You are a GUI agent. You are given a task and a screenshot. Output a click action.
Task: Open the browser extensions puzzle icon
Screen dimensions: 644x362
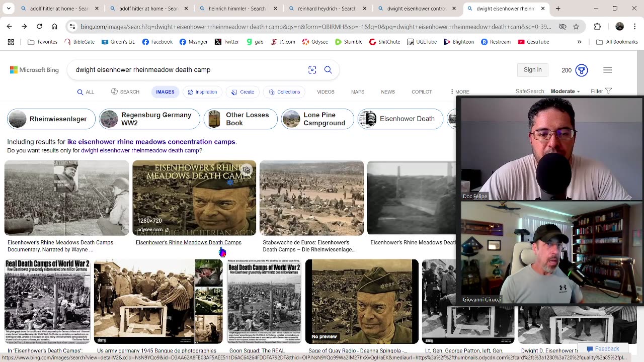[597, 27]
